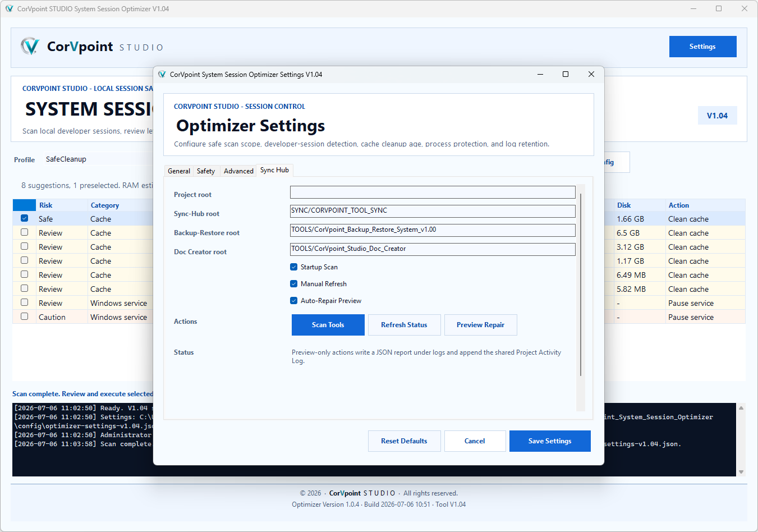Click the Project root input field
This screenshot has height=532, width=758.
point(433,192)
